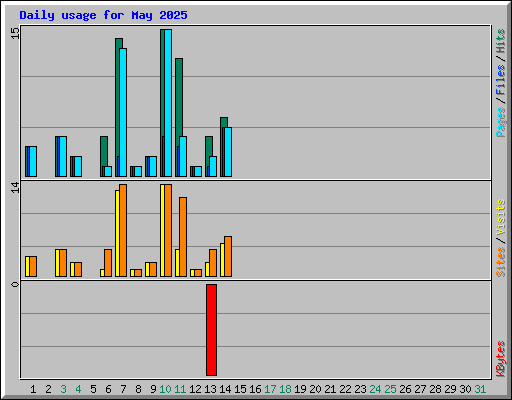Click the orange Sites bar for day 7
Screen dimensions: 512x400
(x=123, y=230)
